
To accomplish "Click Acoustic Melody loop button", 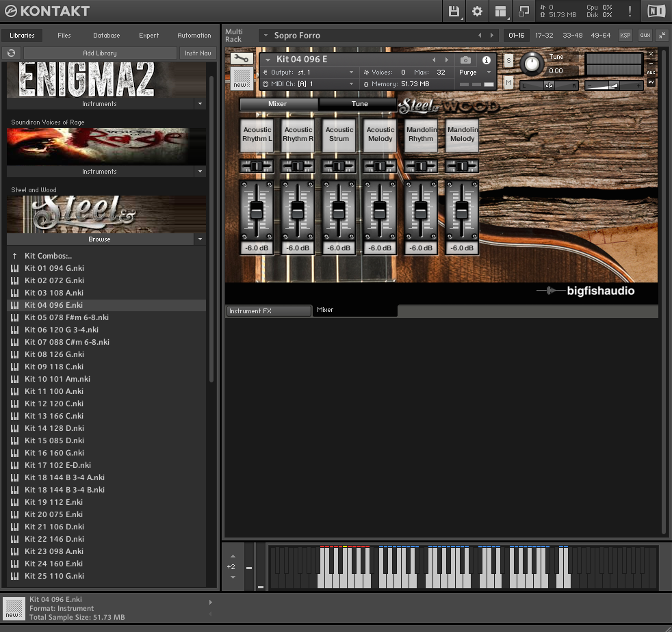I will click(x=380, y=135).
